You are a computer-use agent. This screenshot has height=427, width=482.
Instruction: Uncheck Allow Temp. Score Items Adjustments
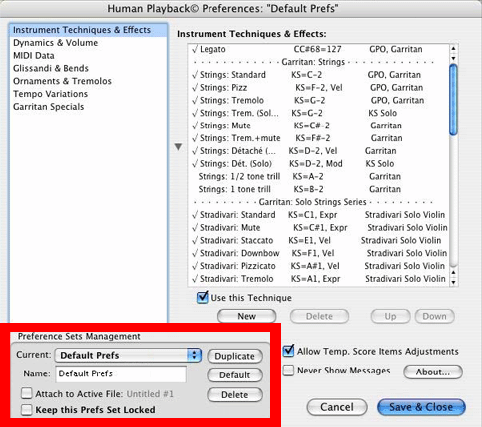pyautogui.click(x=288, y=351)
